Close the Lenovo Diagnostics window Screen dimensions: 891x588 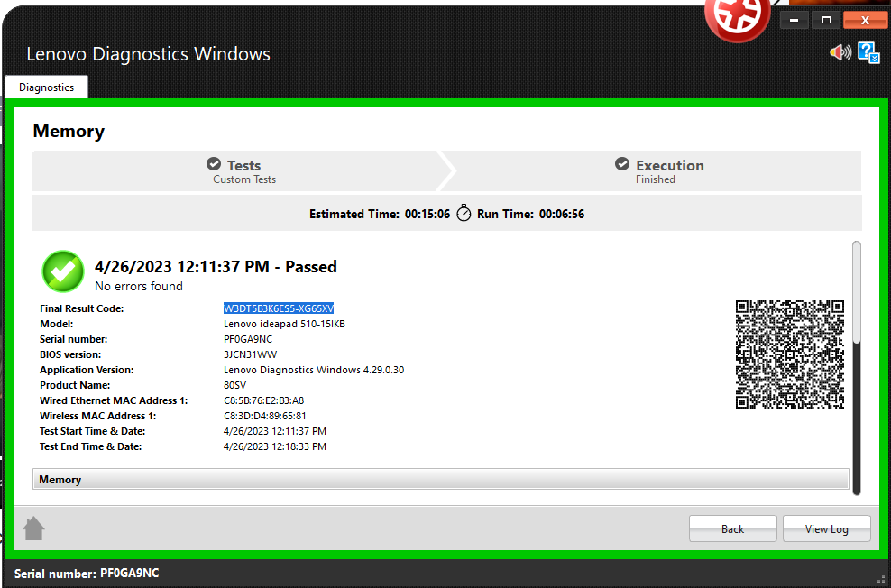[x=865, y=21]
